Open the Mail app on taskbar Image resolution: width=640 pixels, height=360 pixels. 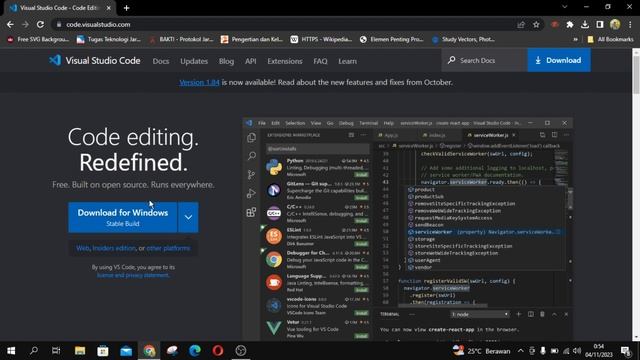click(126, 351)
